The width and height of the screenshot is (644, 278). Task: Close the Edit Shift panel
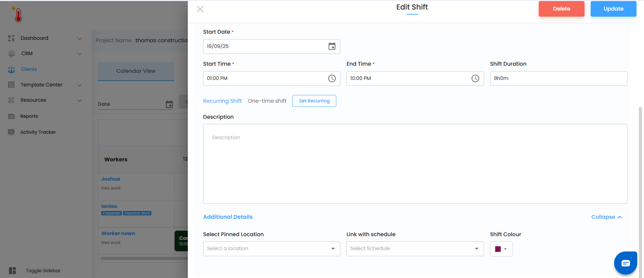click(x=200, y=9)
